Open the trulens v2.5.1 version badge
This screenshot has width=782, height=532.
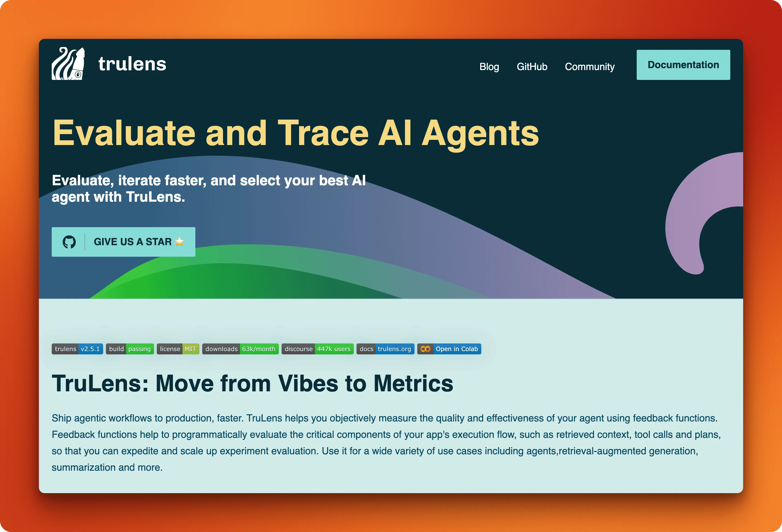(x=77, y=349)
